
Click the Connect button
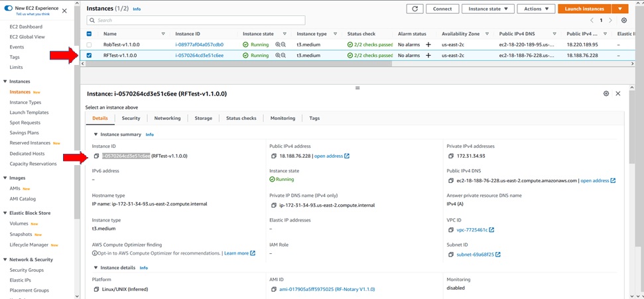442,9
